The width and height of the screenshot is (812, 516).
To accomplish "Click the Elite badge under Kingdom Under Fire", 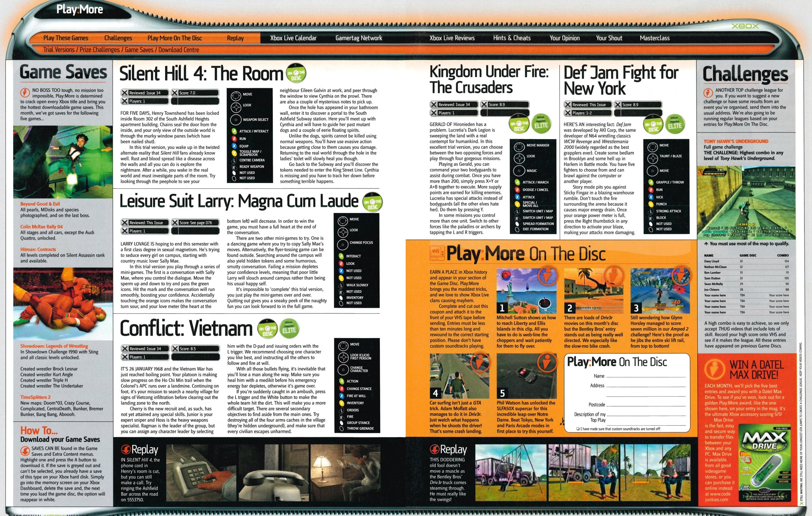I will point(540,124).
